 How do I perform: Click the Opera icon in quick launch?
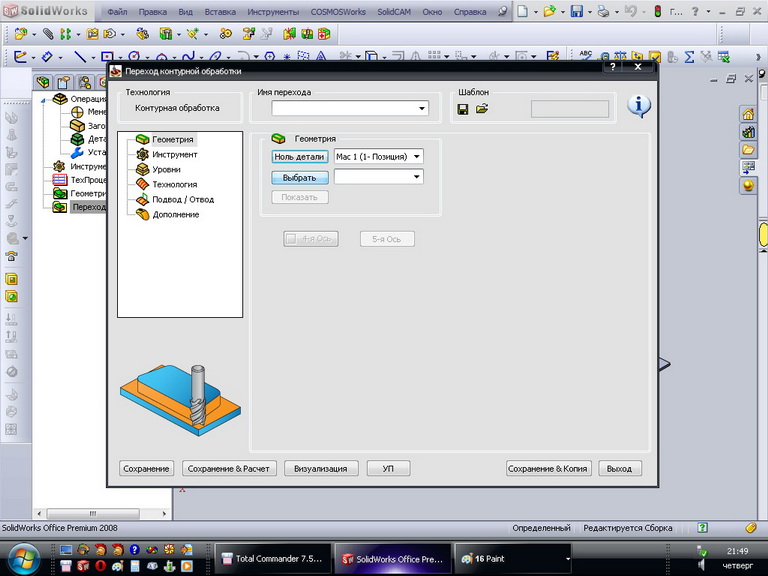click(100, 566)
